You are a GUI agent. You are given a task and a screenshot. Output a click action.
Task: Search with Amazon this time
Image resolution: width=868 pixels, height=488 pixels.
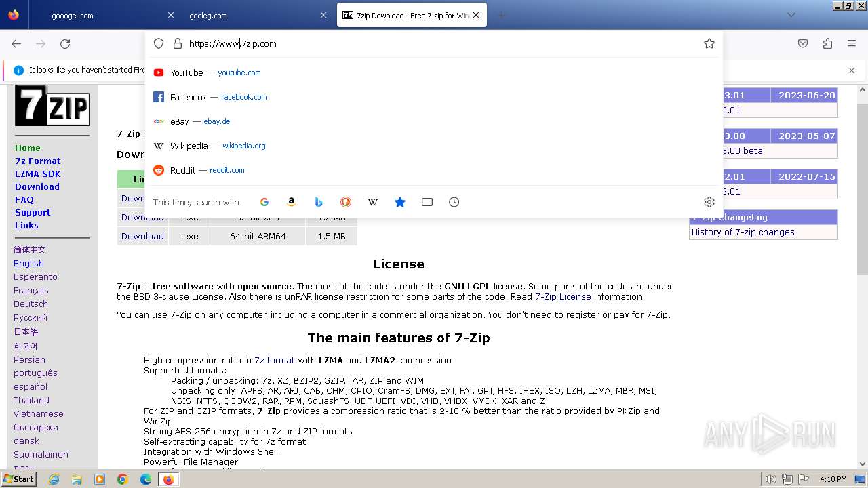tap(292, 202)
